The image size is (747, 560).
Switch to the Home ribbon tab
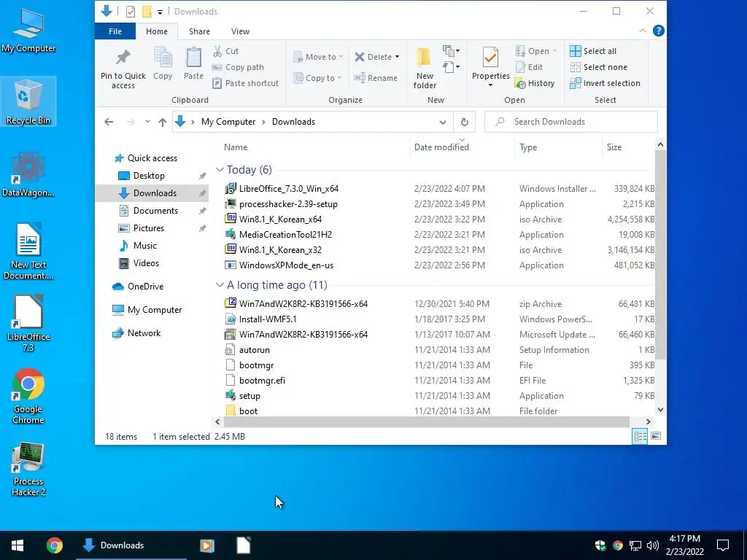(157, 31)
